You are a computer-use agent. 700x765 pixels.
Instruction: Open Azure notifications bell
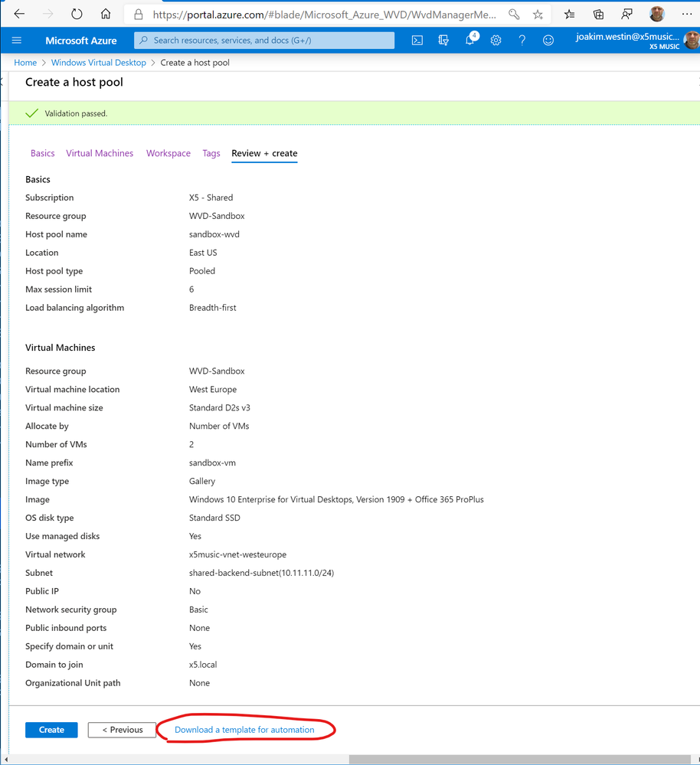click(469, 41)
